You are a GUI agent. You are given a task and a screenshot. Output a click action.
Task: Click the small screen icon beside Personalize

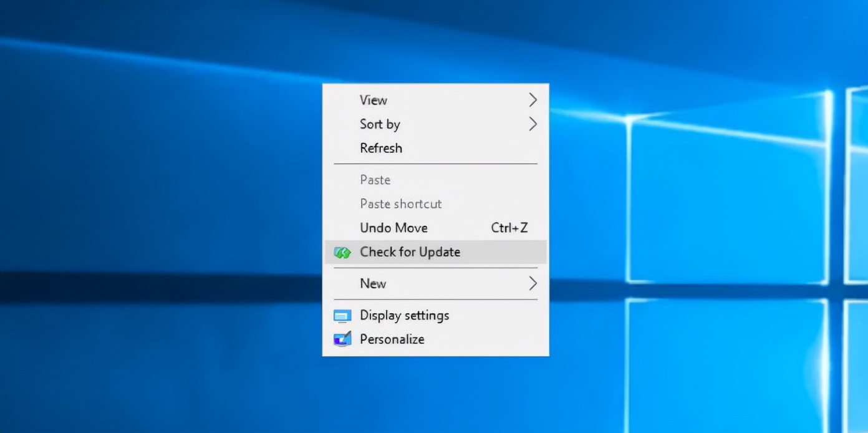point(342,339)
